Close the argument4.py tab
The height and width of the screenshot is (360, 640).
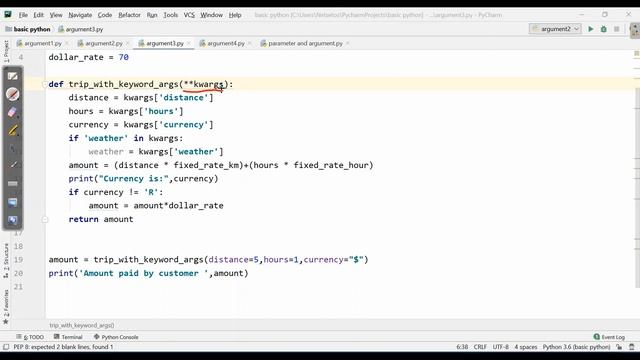point(249,43)
